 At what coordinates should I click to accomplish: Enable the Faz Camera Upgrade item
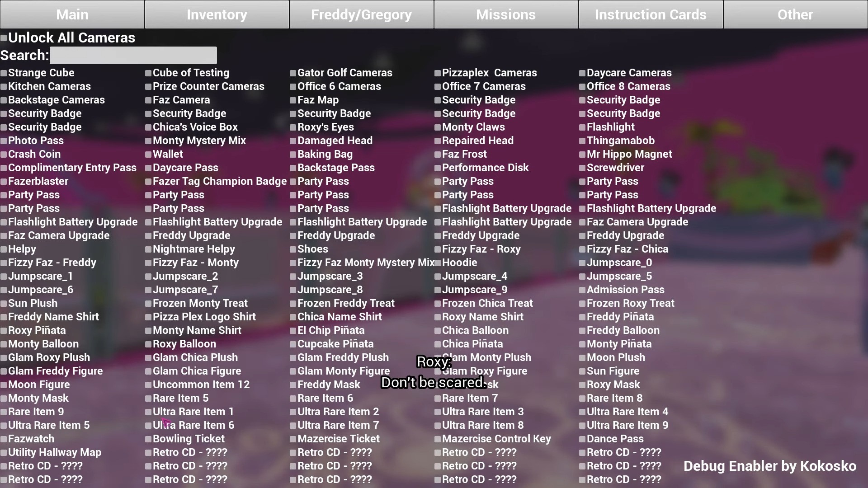pos(4,235)
